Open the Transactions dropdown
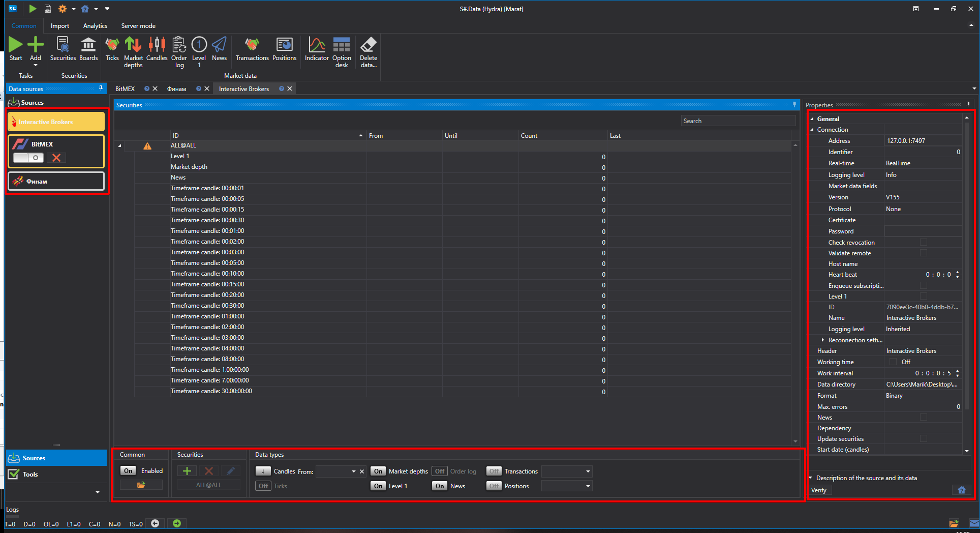The width and height of the screenshot is (980, 533). (588, 471)
